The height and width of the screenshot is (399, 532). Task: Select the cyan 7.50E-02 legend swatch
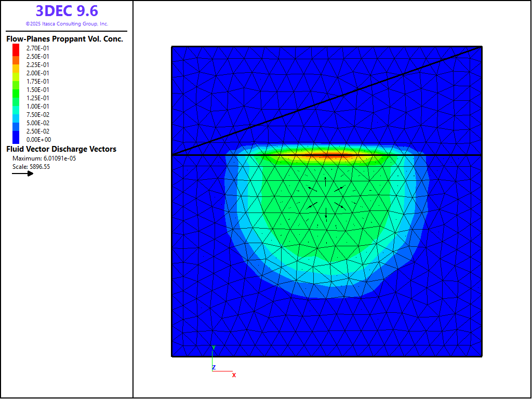click(x=16, y=115)
